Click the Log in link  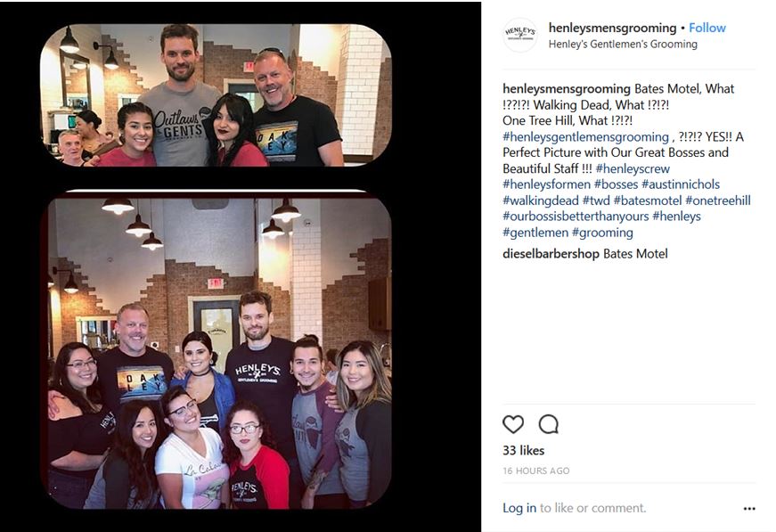click(519, 508)
